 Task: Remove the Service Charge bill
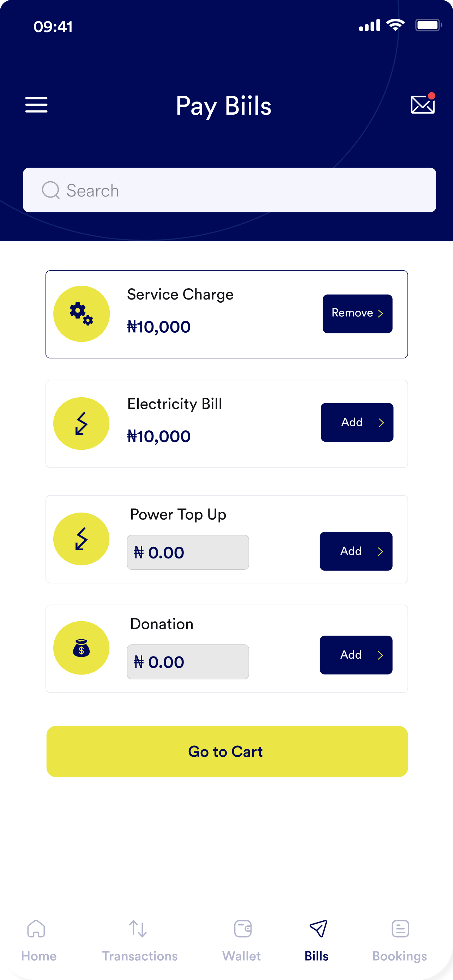[357, 314]
